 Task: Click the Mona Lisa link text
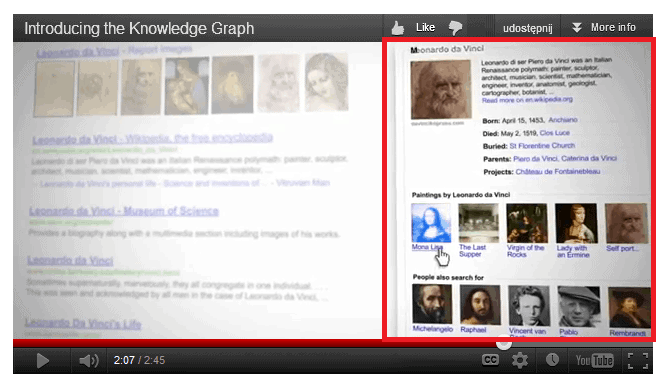[427, 247]
